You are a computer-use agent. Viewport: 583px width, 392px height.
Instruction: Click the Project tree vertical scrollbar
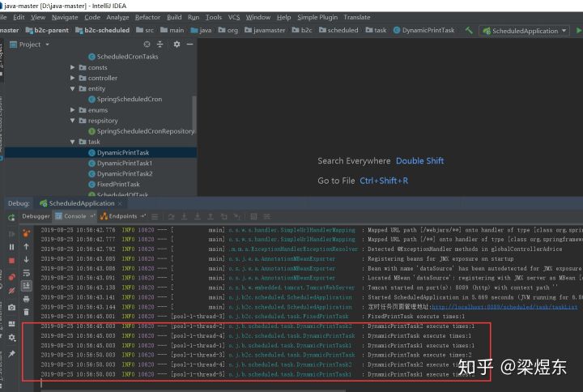(x=194, y=113)
